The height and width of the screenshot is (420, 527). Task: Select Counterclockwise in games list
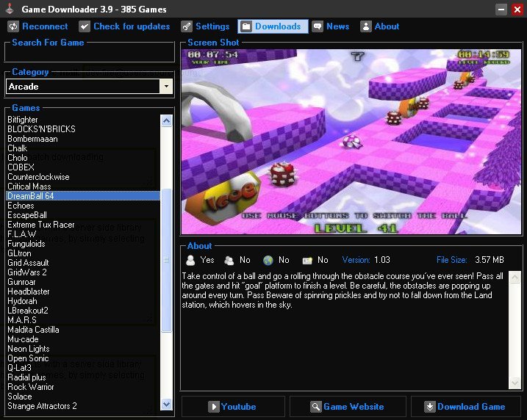pos(83,177)
